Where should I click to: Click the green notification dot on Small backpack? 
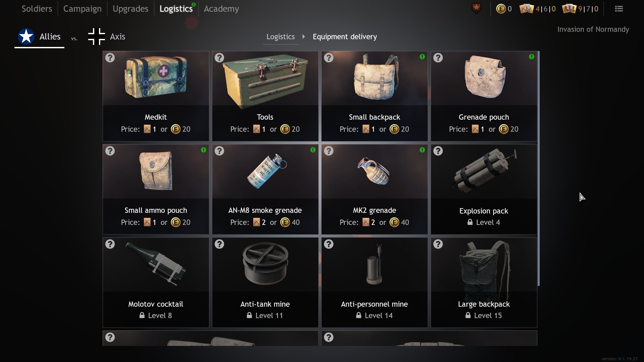422,57
